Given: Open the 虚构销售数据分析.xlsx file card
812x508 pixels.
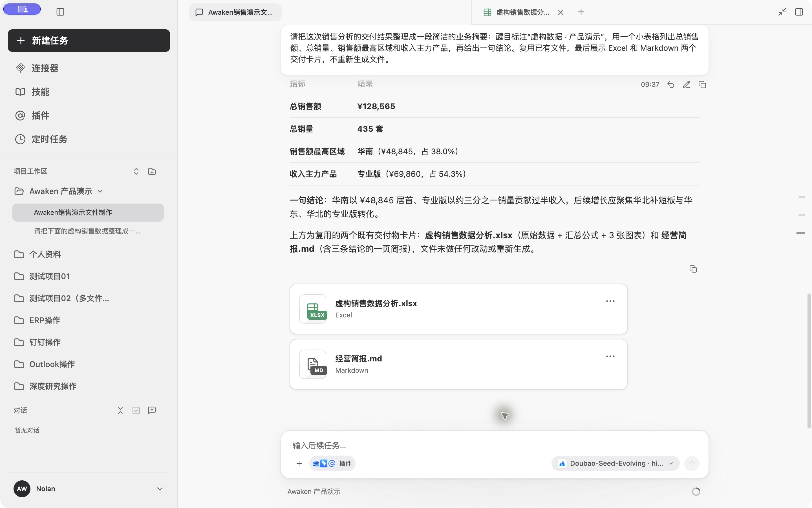Looking at the screenshot, I should click(458, 309).
